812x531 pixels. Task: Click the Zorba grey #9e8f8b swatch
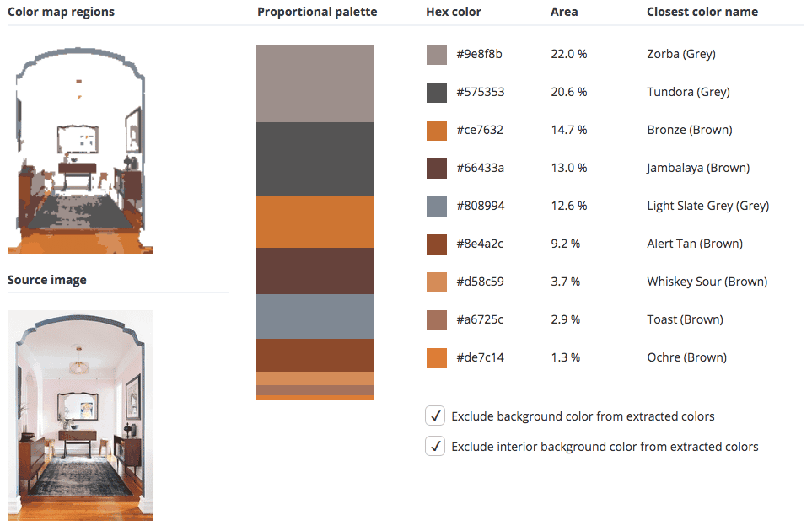[x=436, y=55]
